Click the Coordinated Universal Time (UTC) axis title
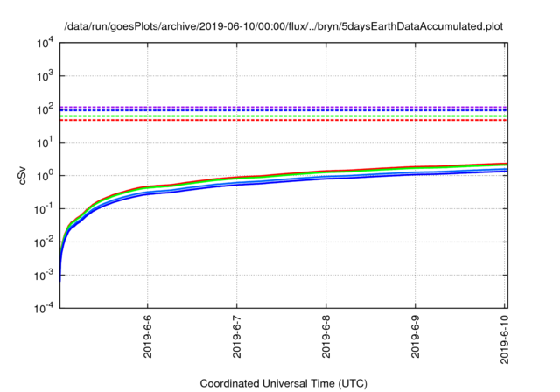This screenshot has width=560, height=392. pos(283,383)
